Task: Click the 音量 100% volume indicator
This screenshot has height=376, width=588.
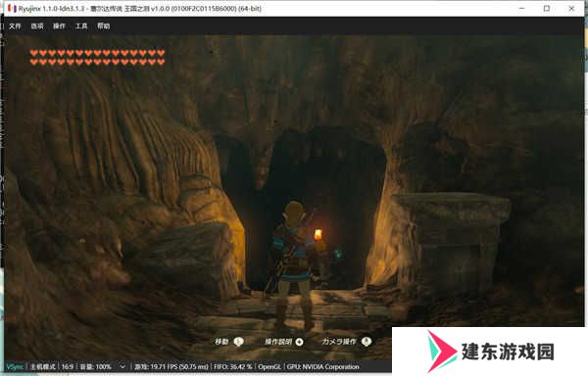Action: coord(96,366)
